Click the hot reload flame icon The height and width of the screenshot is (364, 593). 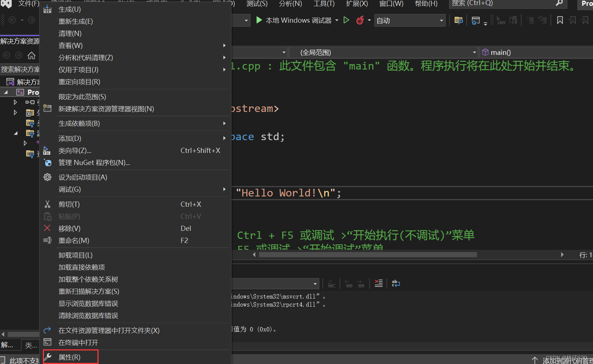(360, 20)
